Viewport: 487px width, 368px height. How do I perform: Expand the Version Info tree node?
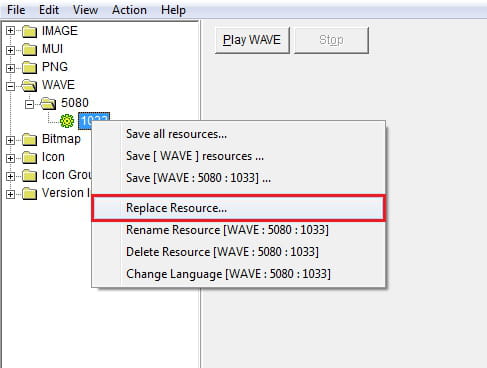point(10,194)
